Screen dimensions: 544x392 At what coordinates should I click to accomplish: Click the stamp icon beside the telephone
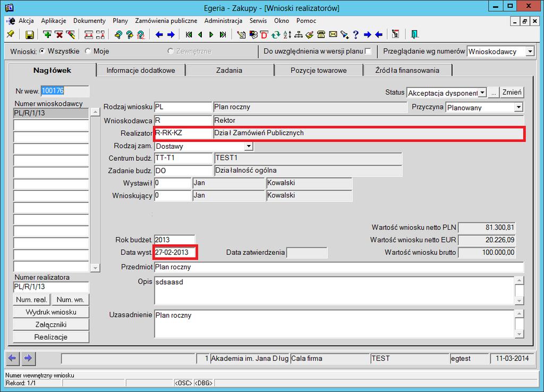point(310,35)
